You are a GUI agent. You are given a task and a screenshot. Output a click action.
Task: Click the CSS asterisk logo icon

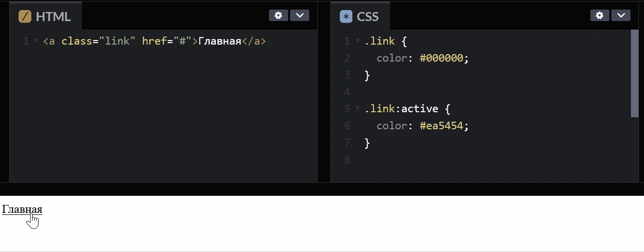(x=346, y=17)
